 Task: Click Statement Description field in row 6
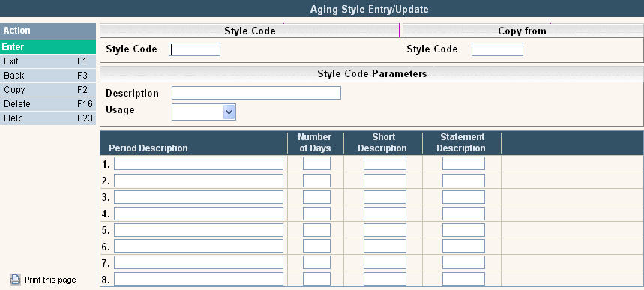coord(464,246)
